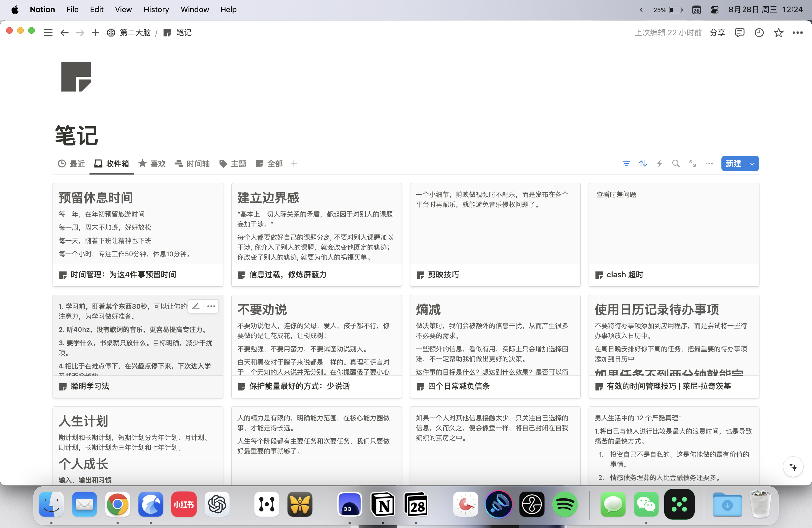Open the 四个日常减负信条 card
Screen dimensions: 812x528
click(495, 347)
